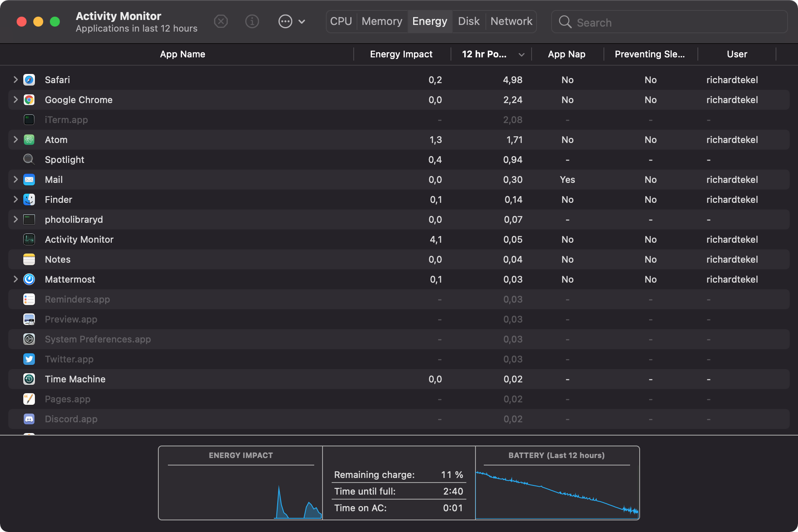Click the Notes app icon
The width and height of the screenshot is (798, 532).
pos(29,259)
